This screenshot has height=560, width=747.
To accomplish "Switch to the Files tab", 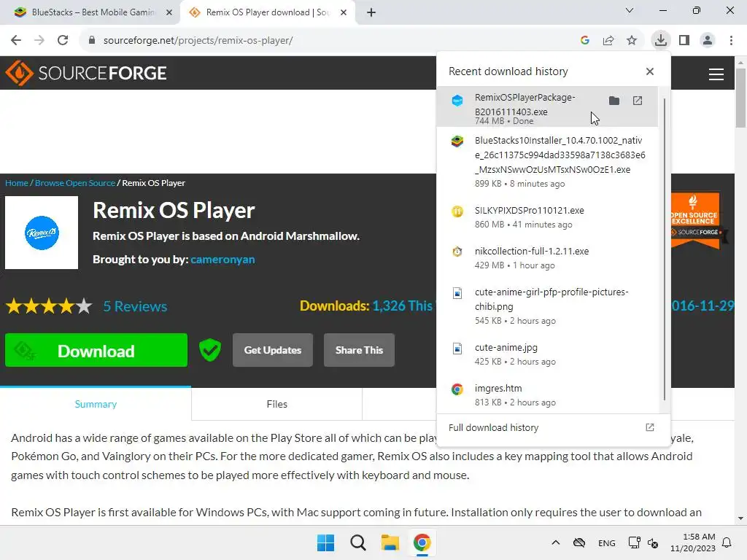I will [x=276, y=404].
